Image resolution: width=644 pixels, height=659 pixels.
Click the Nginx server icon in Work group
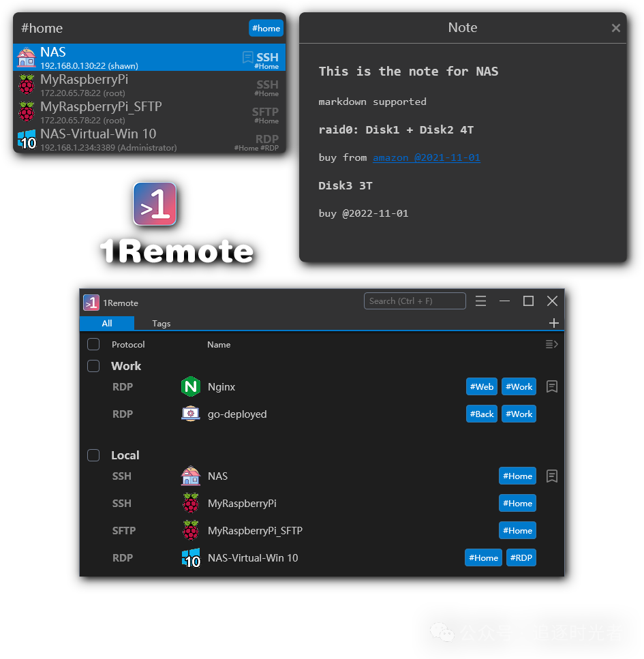pyautogui.click(x=190, y=386)
